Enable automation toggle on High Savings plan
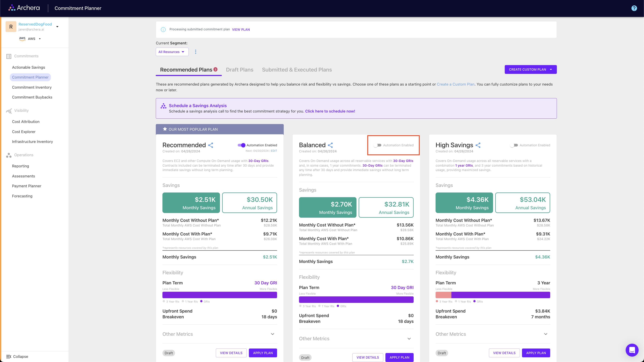644x362 pixels. click(514, 145)
